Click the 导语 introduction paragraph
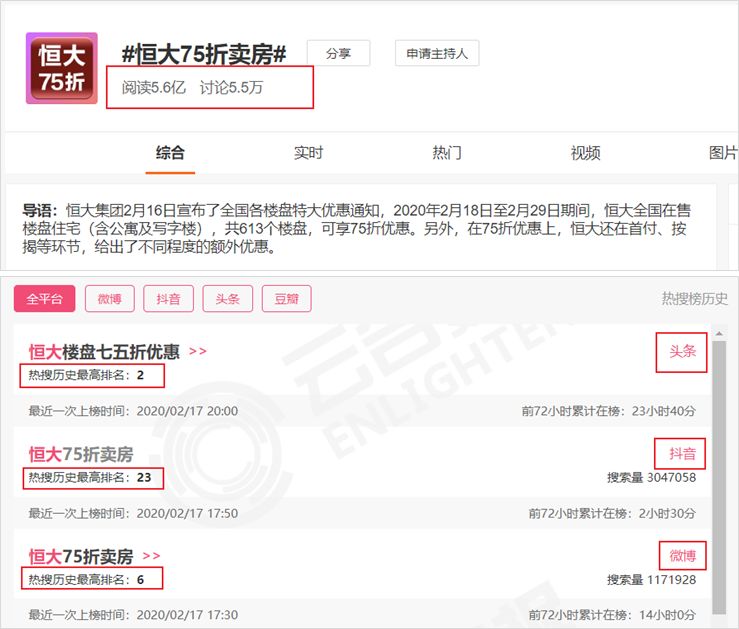This screenshot has width=739, height=629. click(356, 228)
